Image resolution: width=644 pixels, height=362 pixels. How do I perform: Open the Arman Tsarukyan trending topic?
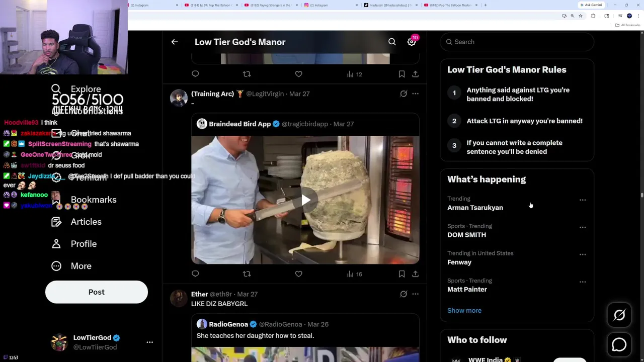(x=475, y=208)
